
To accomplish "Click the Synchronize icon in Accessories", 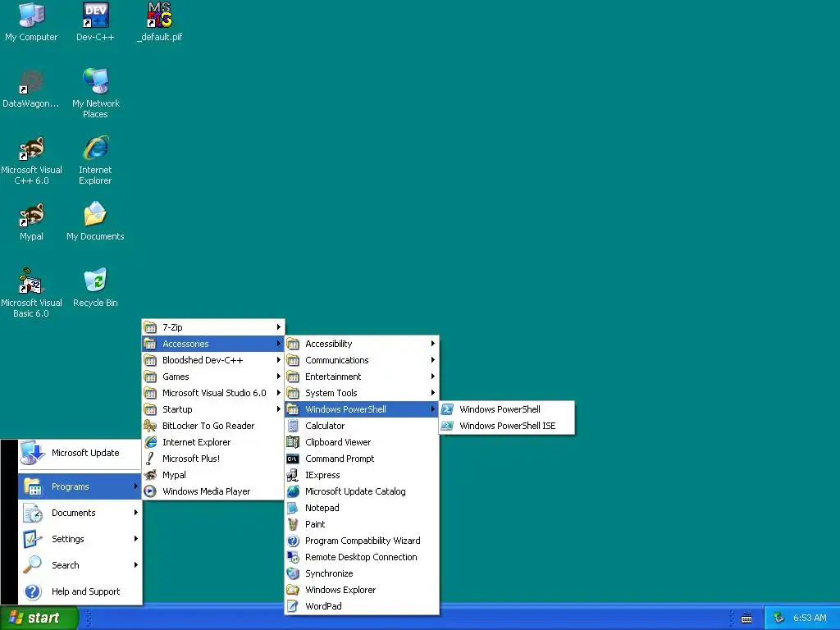I will pos(293,573).
